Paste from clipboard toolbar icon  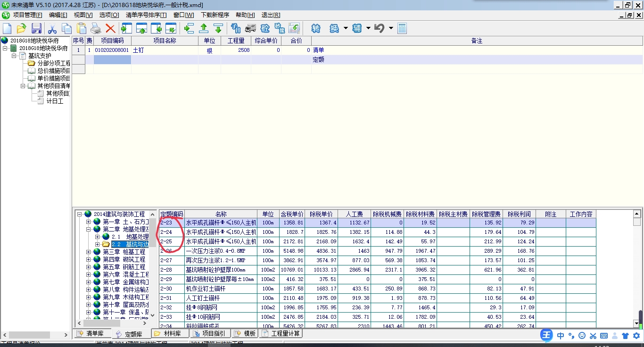pos(82,28)
